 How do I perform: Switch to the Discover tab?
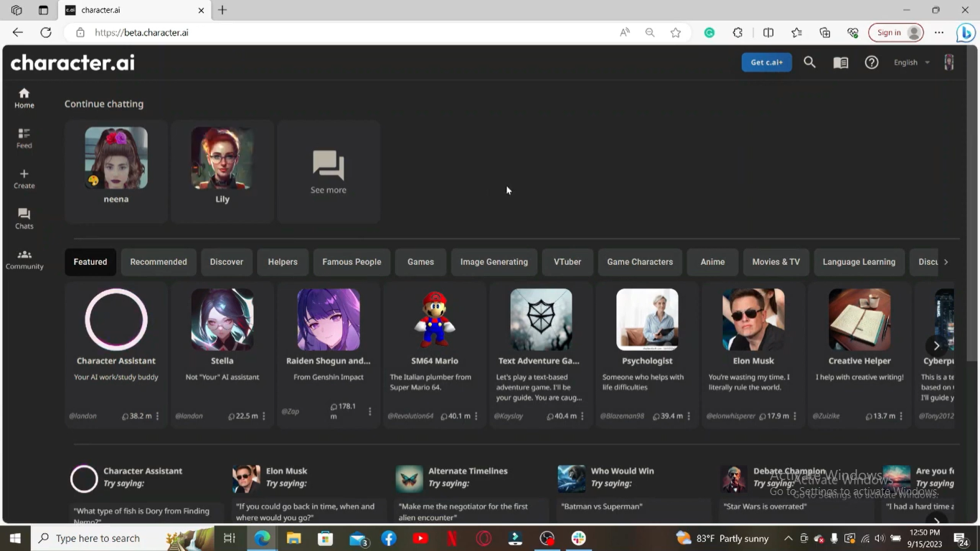click(x=227, y=262)
